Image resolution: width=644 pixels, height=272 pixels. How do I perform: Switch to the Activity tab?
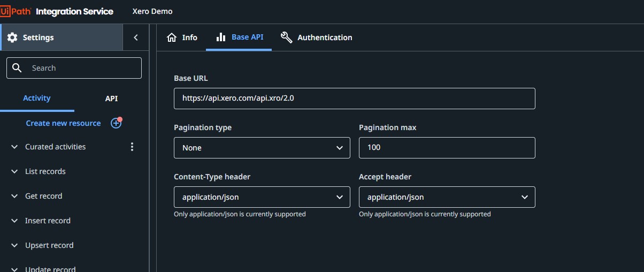click(x=37, y=98)
